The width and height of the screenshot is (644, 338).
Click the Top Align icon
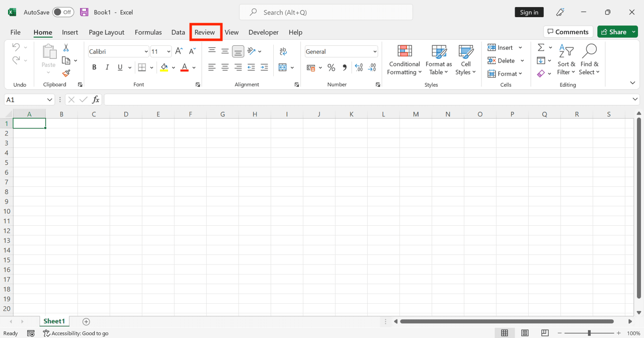212,51
